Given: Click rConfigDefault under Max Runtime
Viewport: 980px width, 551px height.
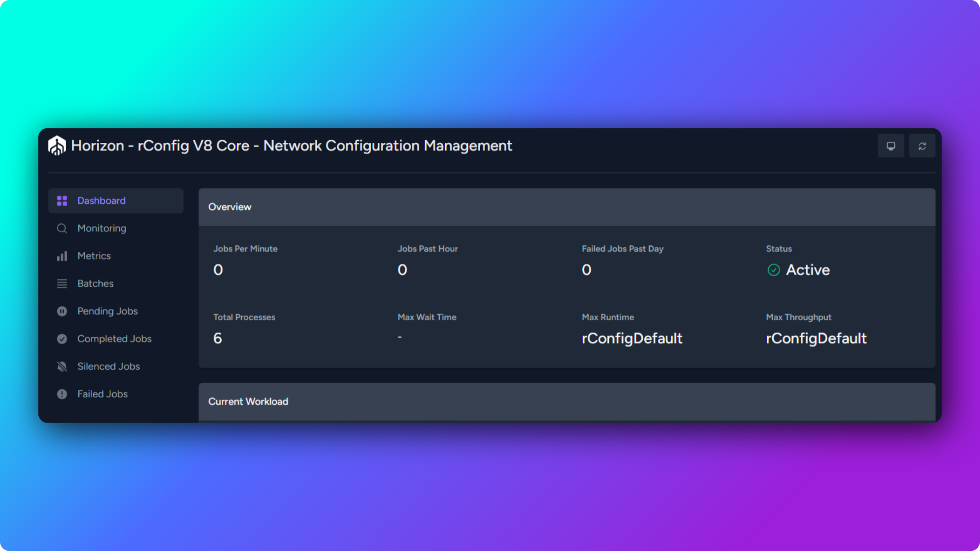Looking at the screenshot, I should point(632,338).
